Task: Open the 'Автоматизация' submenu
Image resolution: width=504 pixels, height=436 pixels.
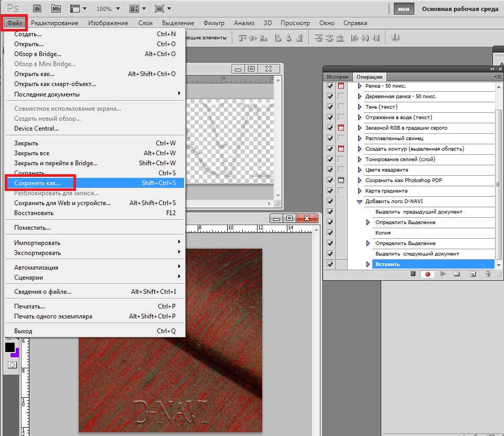Action: coord(94,268)
